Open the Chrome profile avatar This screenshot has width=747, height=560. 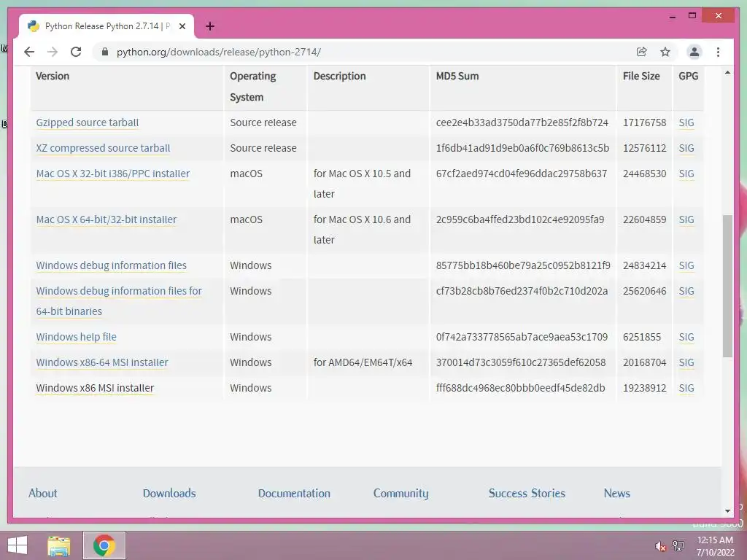[694, 52]
